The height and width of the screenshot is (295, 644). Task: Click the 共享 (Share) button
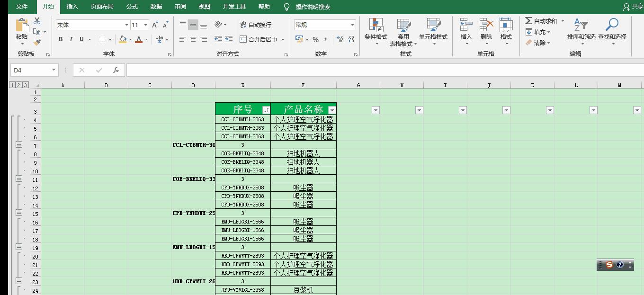pos(633,7)
